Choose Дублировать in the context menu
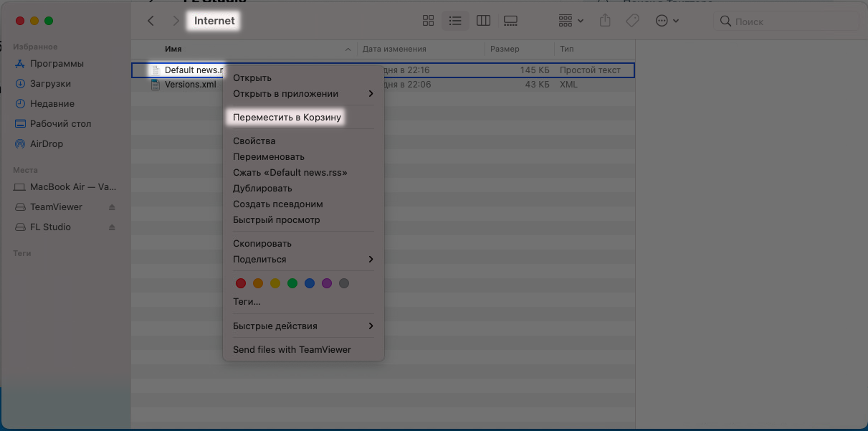The width and height of the screenshot is (868, 431). coord(262,188)
